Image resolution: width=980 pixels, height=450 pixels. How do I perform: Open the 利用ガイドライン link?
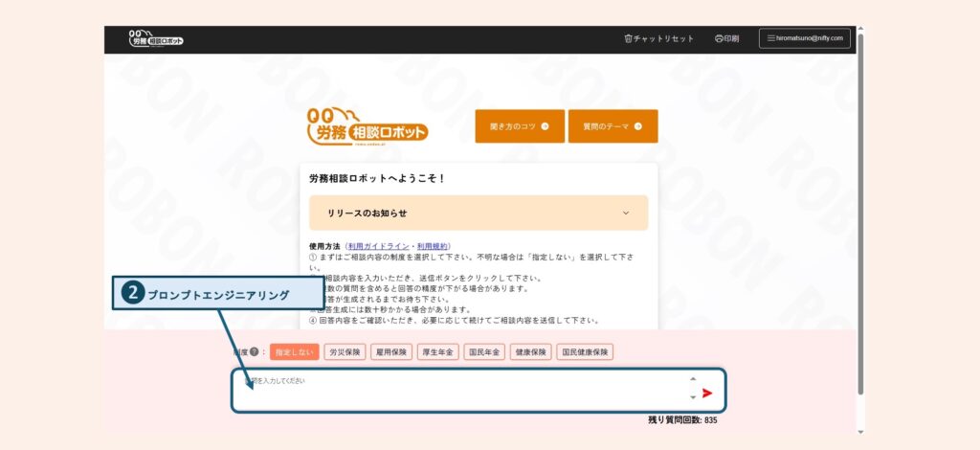pos(379,246)
